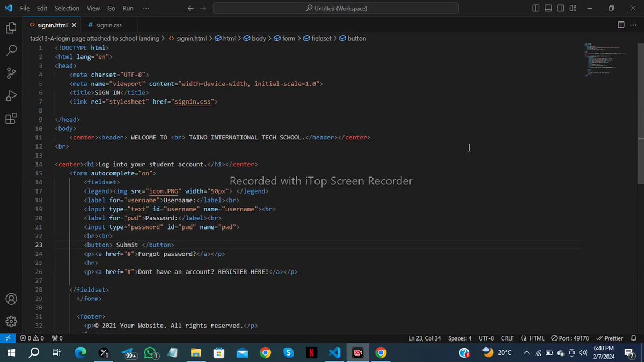
Task: Open the WhatsApp taskbar icon
Action: pyautogui.click(x=151, y=353)
